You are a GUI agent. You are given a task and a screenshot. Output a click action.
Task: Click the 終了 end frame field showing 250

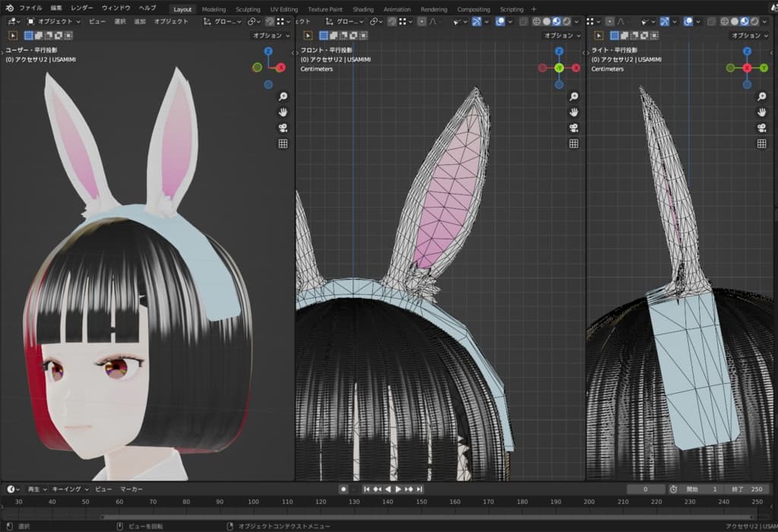click(x=746, y=489)
